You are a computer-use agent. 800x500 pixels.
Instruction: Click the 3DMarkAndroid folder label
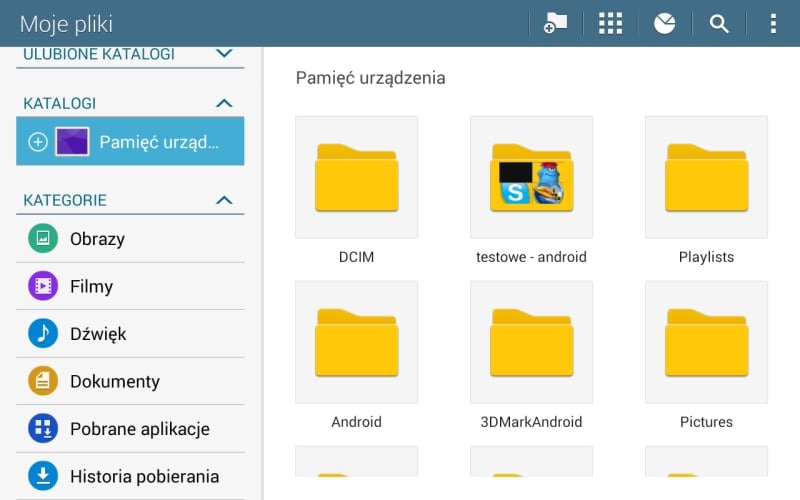click(532, 422)
